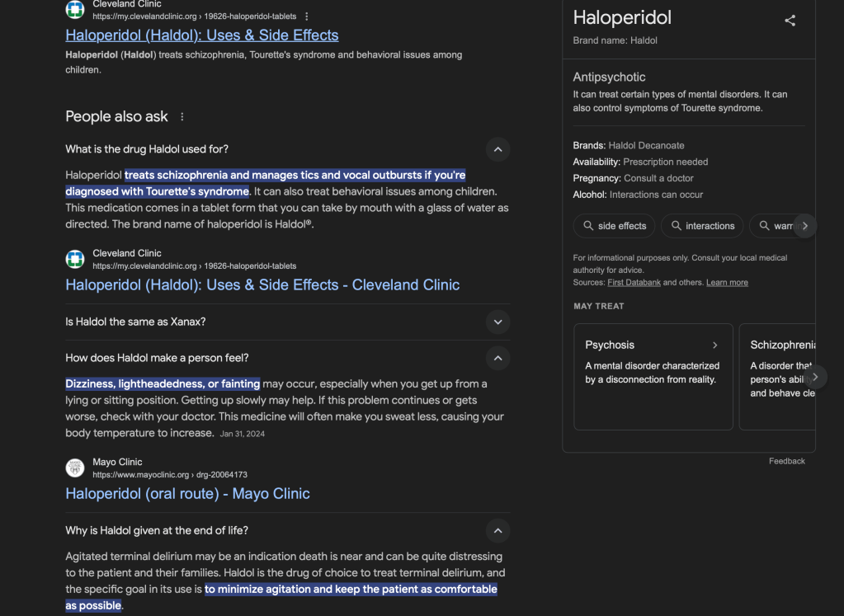Screen dimensions: 844x616
Task: Click Cleveland Clinic favicon under Haldol answer
Action: coord(75,260)
